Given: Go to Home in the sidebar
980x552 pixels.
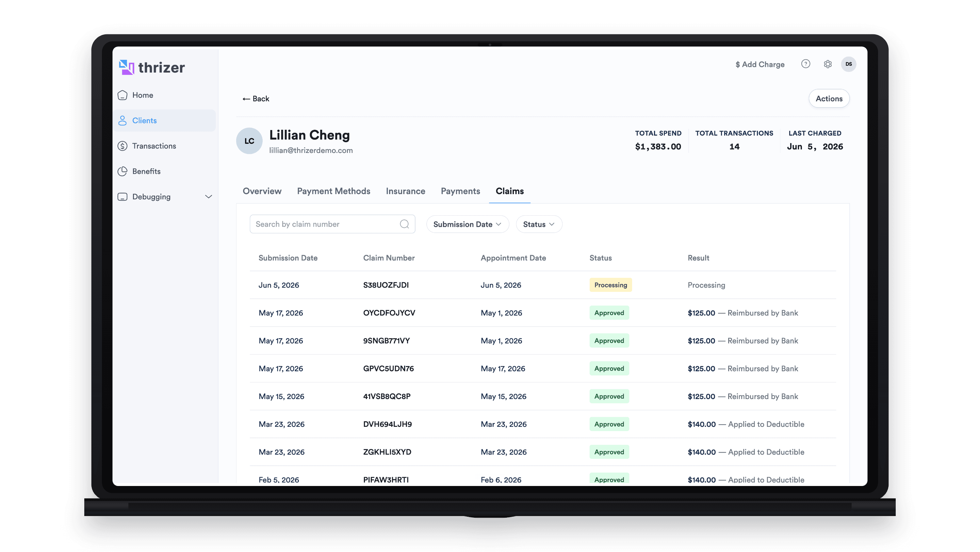Looking at the screenshot, I should click(x=143, y=95).
